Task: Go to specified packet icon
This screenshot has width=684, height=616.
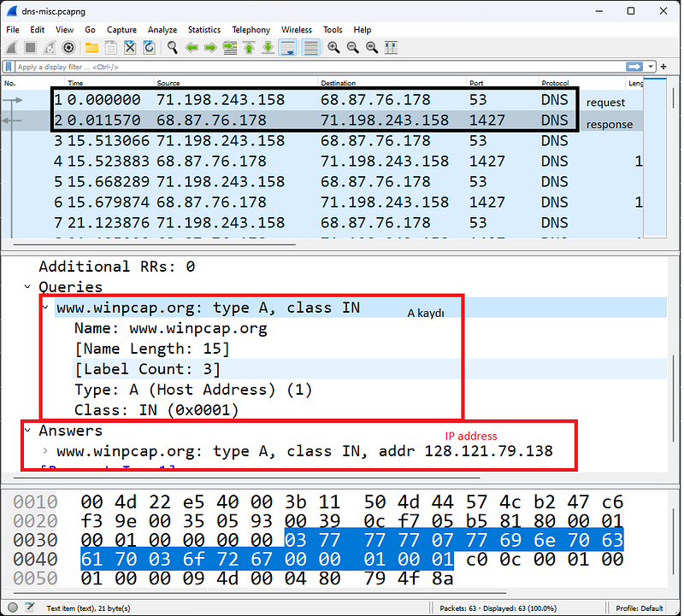Action: pyautogui.click(x=230, y=48)
